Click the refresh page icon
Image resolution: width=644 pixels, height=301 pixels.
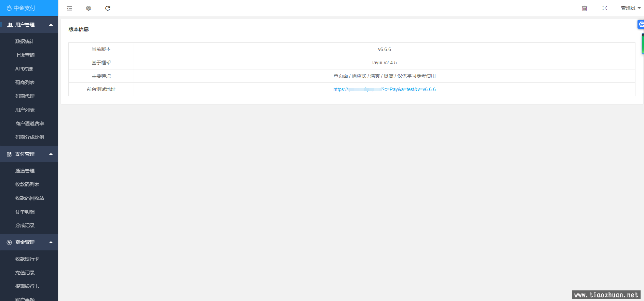click(x=108, y=8)
